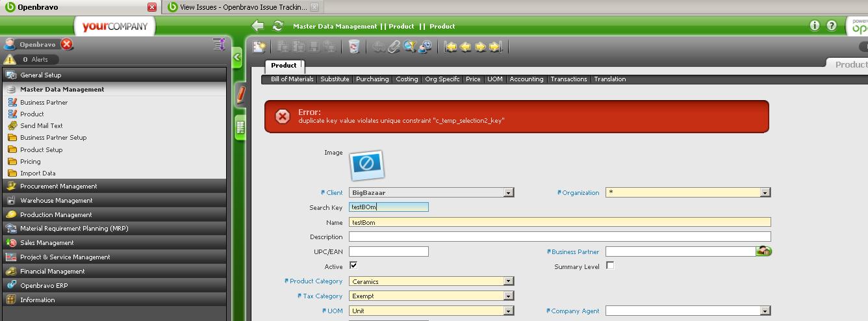868x321 pixels.
Task: Open the info icon in header
Action: tap(815, 25)
